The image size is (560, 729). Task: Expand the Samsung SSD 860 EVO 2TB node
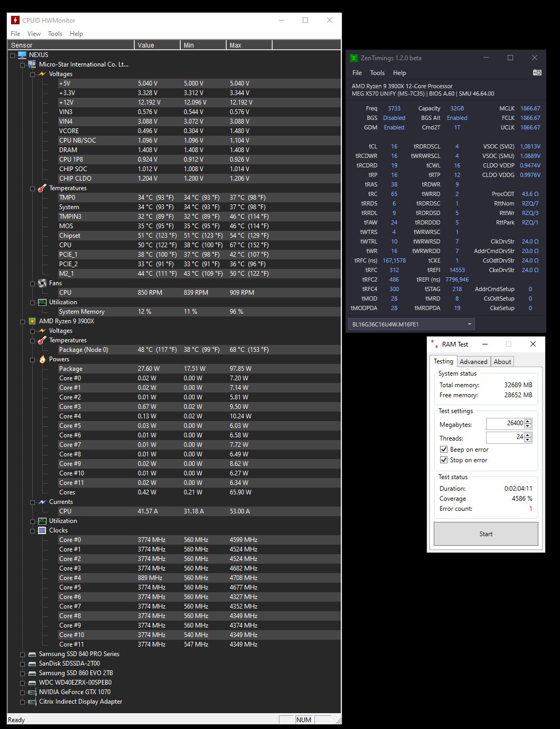pos(22,672)
